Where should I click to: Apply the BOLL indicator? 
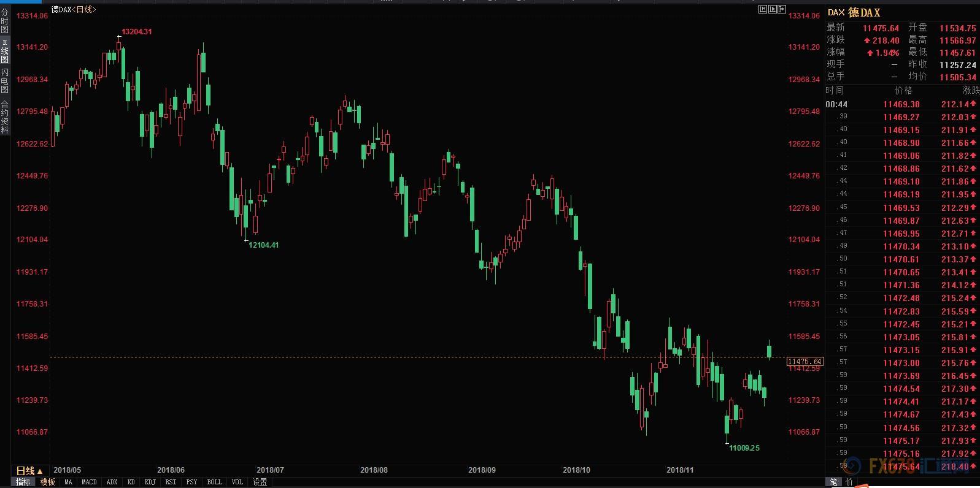[214, 482]
